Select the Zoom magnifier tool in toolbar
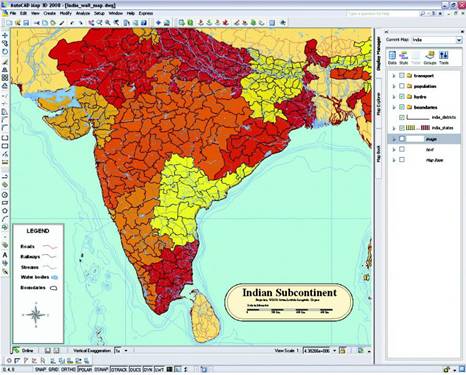Viewport: 466px width, 375px height. point(108,23)
